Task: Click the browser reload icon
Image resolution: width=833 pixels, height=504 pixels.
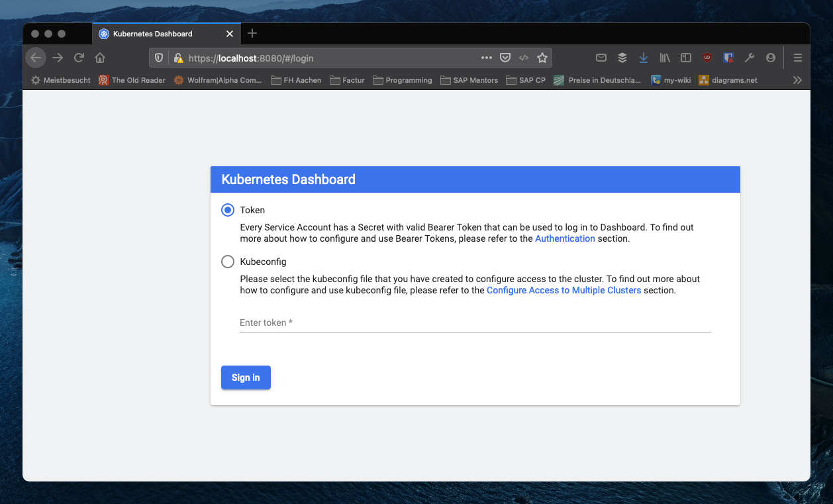Action: 79,58
